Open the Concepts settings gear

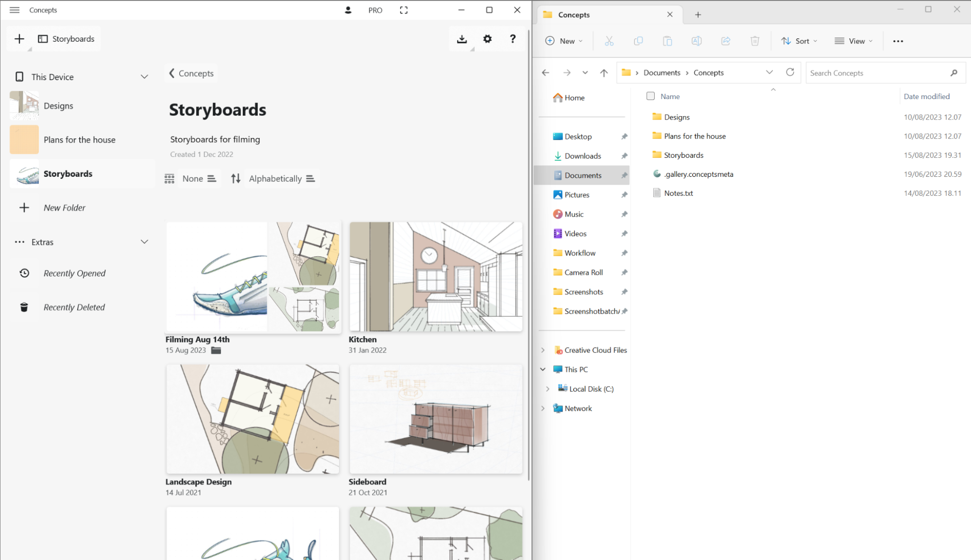[x=487, y=39]
